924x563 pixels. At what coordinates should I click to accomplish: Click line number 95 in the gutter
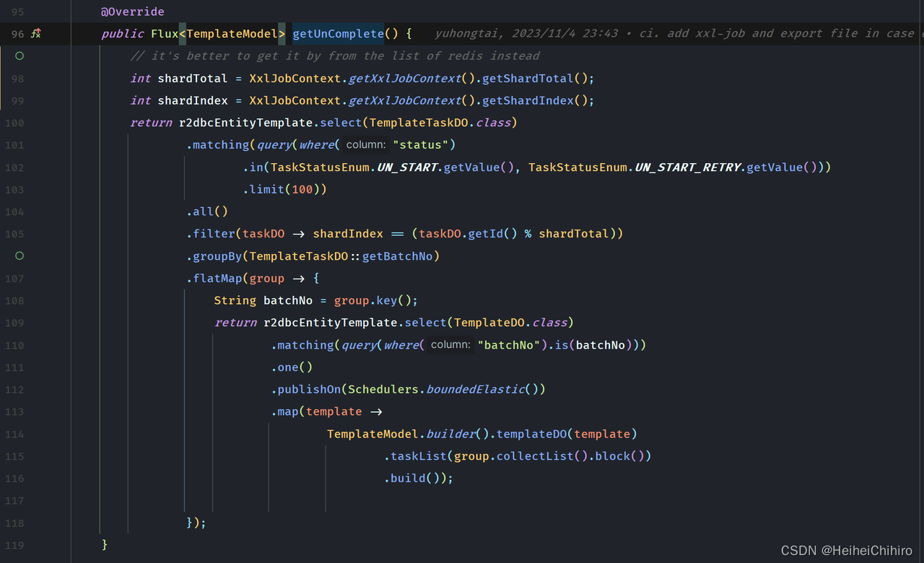click(17, 12)
